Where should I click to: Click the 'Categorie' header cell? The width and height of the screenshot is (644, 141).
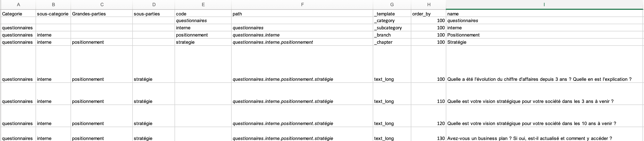point(18,14)
